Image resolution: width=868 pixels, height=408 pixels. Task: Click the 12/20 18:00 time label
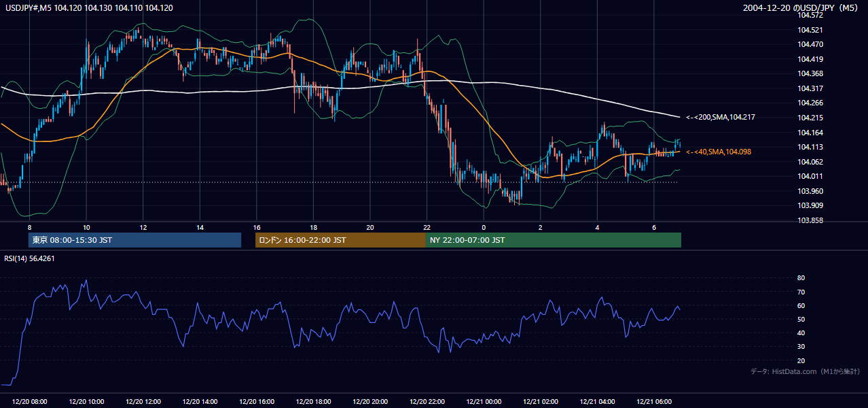pos(313,402)
